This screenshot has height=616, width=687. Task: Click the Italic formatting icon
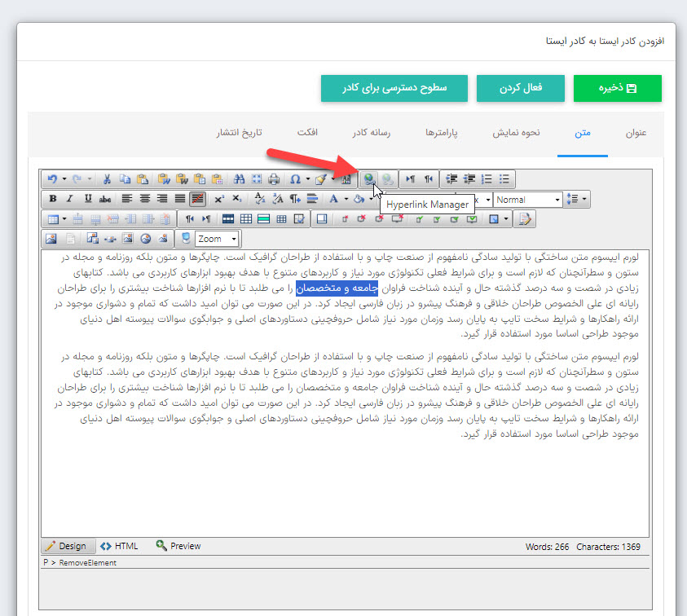pos(68,199)
